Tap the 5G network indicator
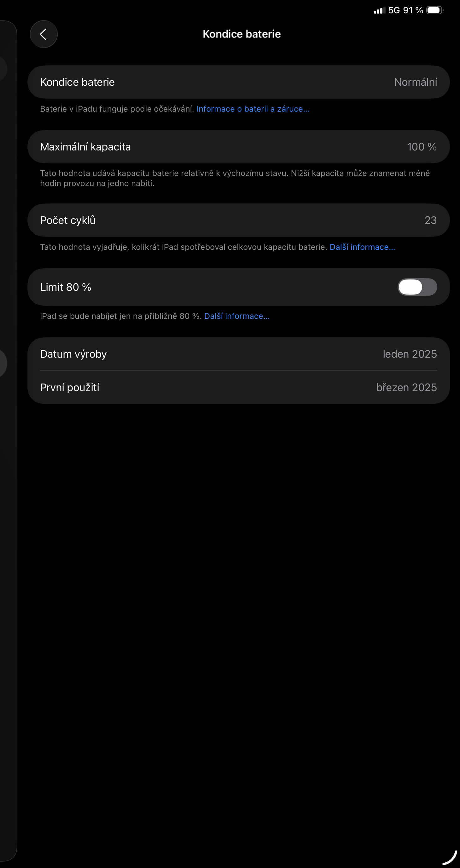 394,10
